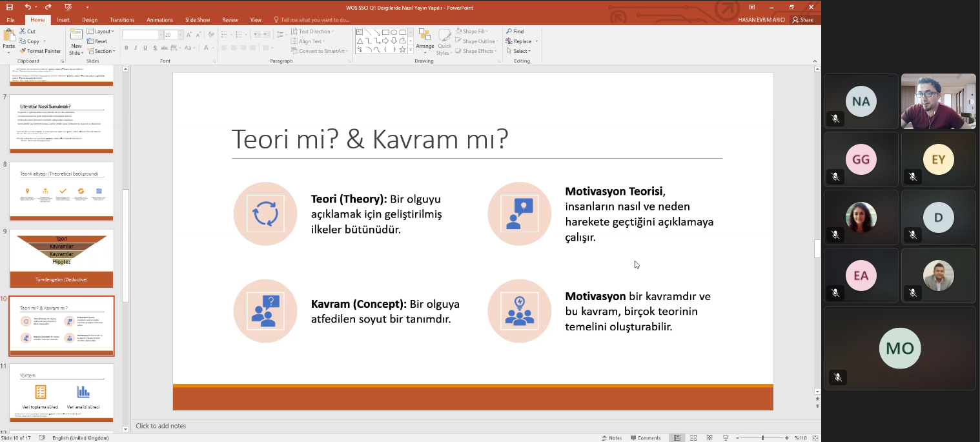
Task: Toggle bold formatting
Action: (127, 48)
